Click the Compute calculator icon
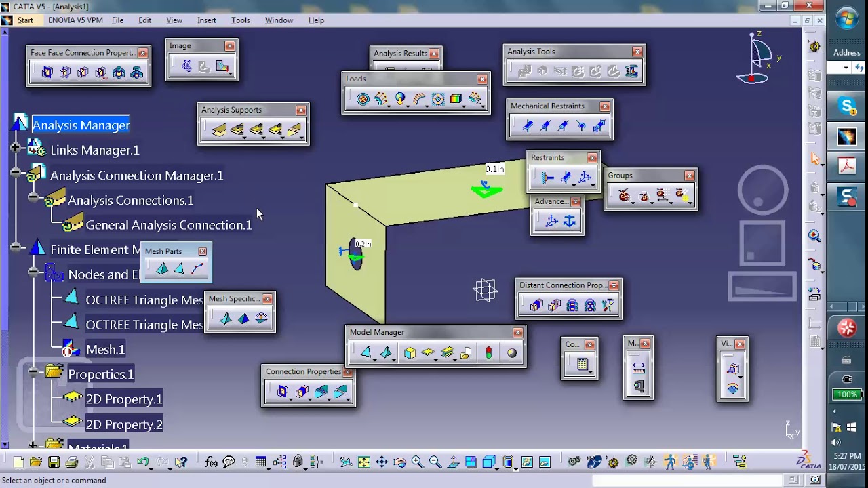The image size is (868, 488). click(582, 365)
